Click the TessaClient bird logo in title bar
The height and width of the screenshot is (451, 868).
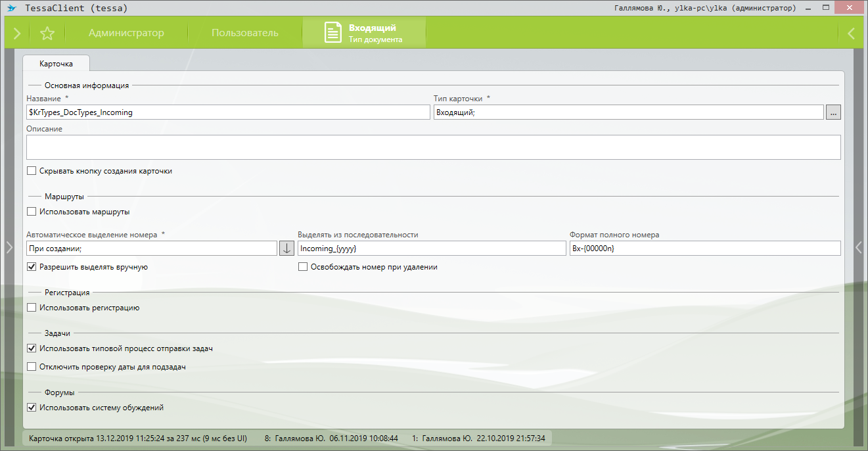pos(11,8)
